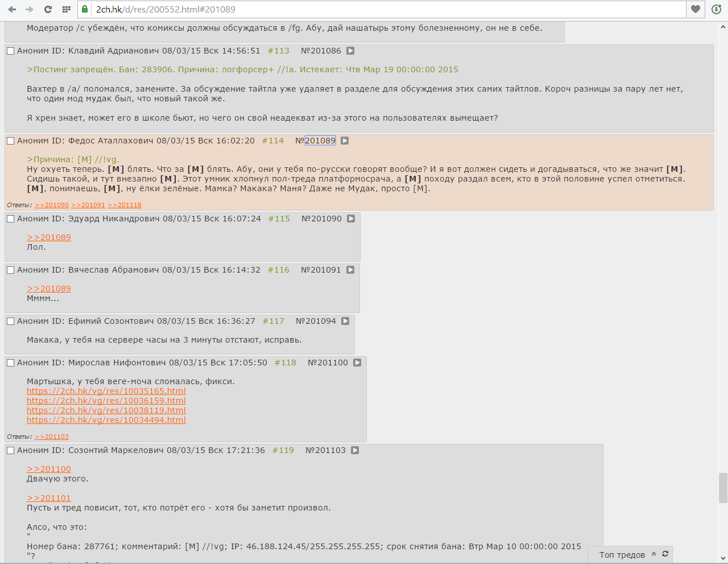The height and width of the screenshot is (564, 728).
Task: Click the line starting "Мартышка, у тебя веге-моча"
Action: tap(131, 381)
